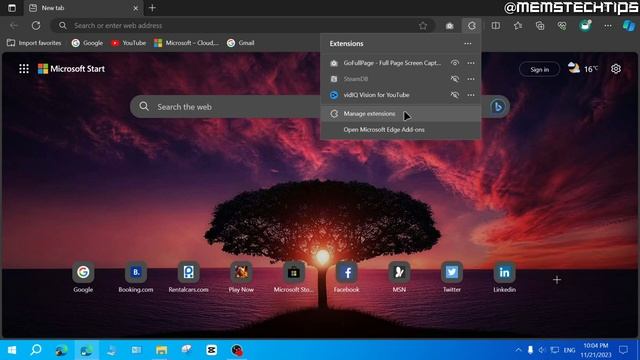Viewport: 640px width, 360px height.
Task: Click the browser Back arrow
Action: point(14,26)
